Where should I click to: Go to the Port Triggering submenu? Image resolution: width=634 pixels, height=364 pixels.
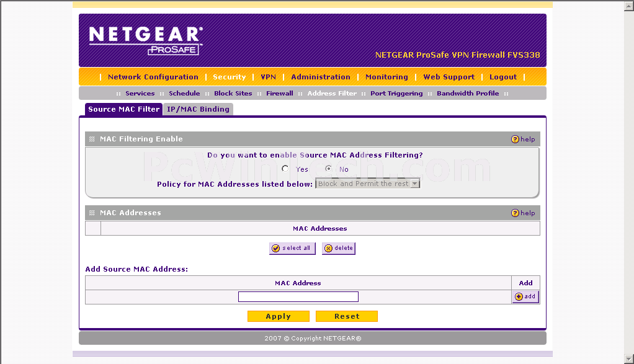tap(396, 93)
